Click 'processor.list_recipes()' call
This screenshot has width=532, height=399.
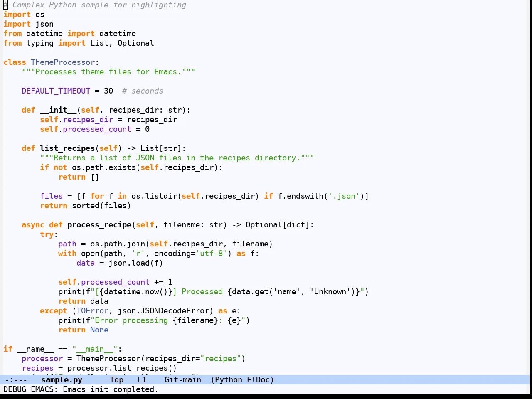tap(122, 368)
